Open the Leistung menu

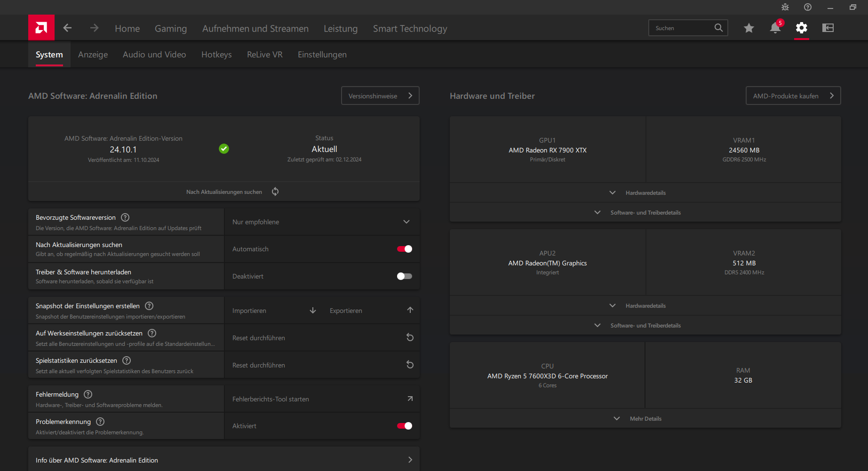pyautogui.click(x=341, y=29)
